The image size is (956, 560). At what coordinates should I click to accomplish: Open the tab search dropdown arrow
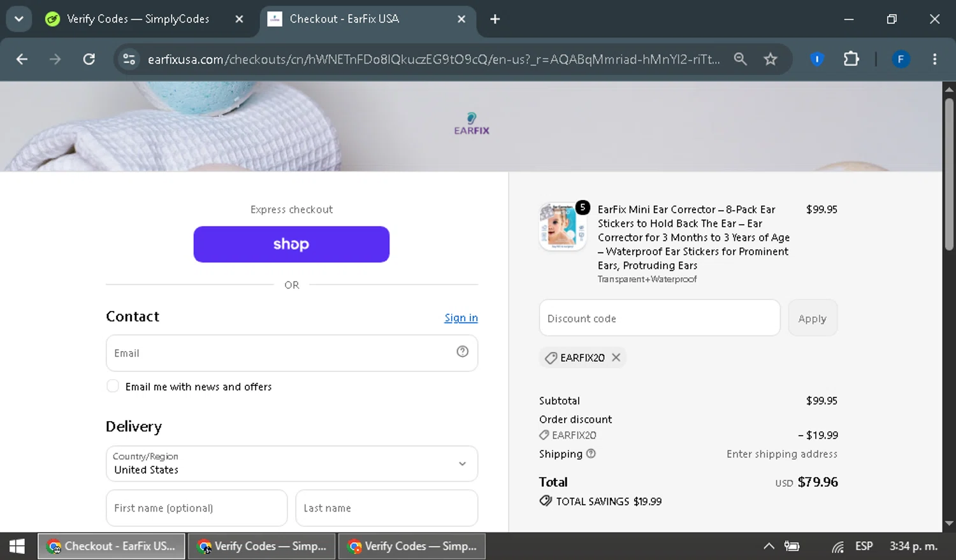click(19, 19)
